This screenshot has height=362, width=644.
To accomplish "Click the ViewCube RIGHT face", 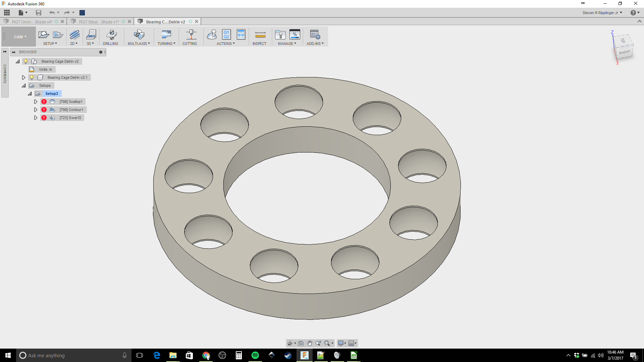I will pos(625,53).
